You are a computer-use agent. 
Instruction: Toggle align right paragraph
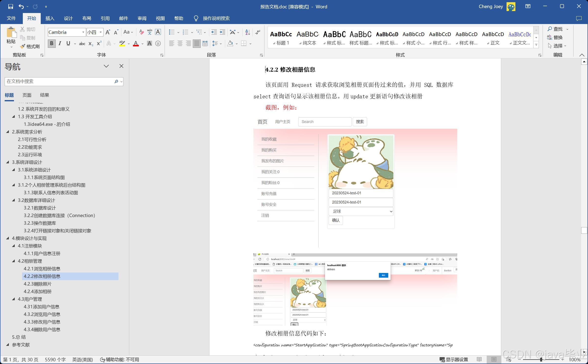188,44
